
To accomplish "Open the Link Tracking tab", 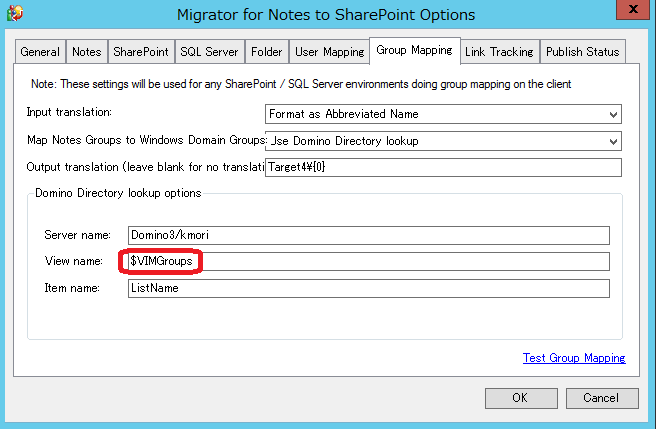I will (x=499, y=52).
